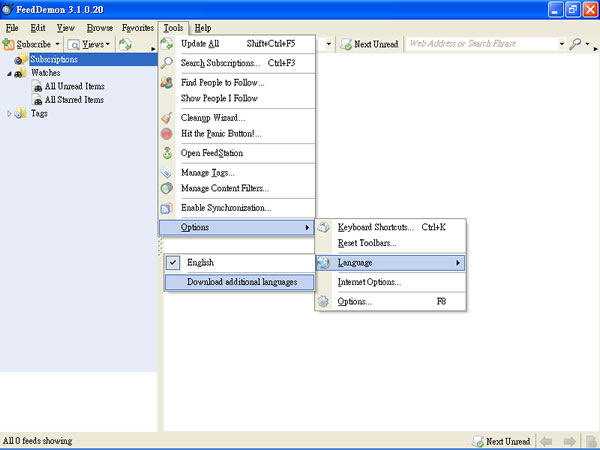Screen dimensions: 600x450
Task: Open the address box dropdown arrow
Action: click(562, 44)
